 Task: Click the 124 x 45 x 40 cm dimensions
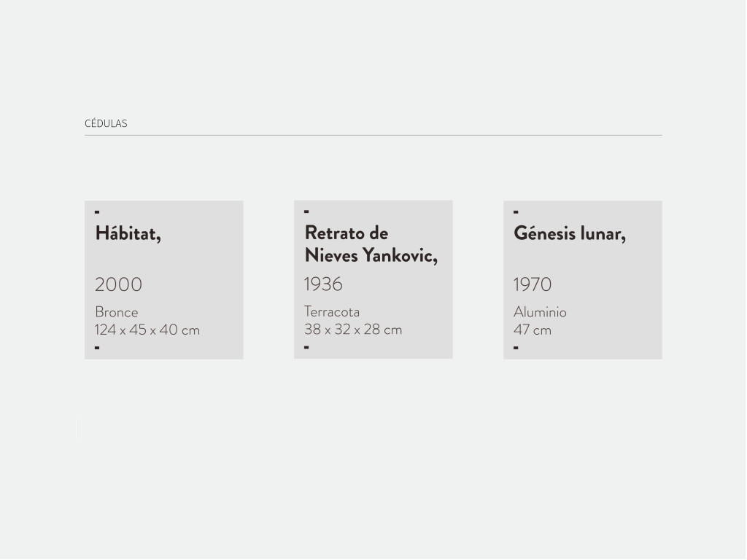(x=147, y=330)
